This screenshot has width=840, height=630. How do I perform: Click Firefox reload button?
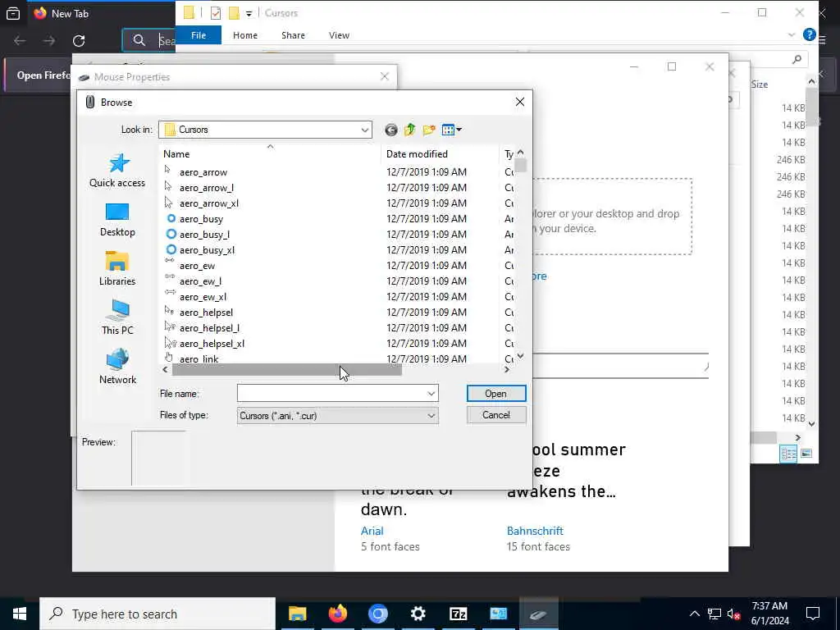79,41
